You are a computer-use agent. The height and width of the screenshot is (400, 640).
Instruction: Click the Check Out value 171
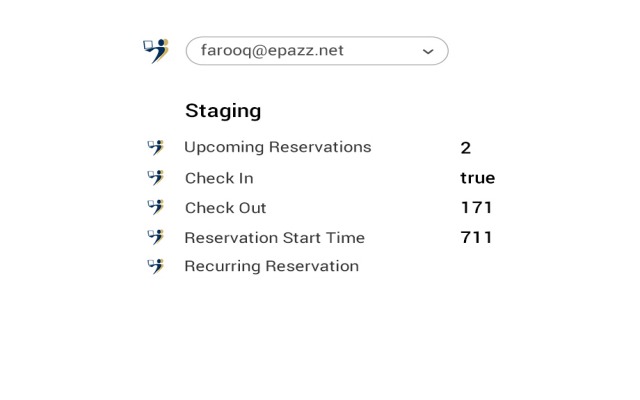coord(476,208)
